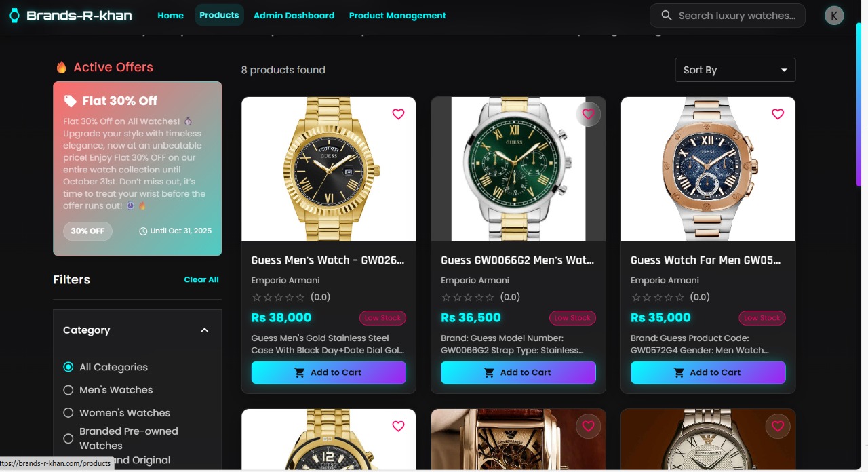Click heart icon on green dial Guess watch
This screenshot has height=472, width=868.
588,114
